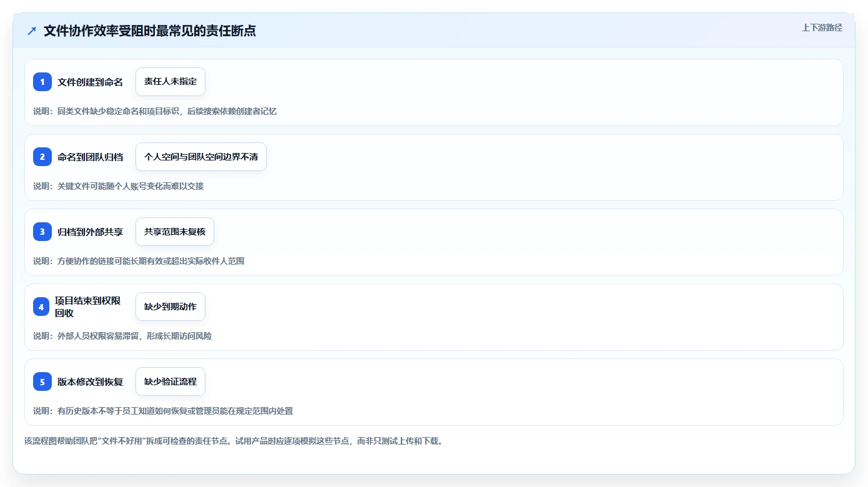The height and width of the screenshot is (487, 868).
Task: Click the arrow icon beside the title
Action: pyautogui.click(x=32, y=31)
